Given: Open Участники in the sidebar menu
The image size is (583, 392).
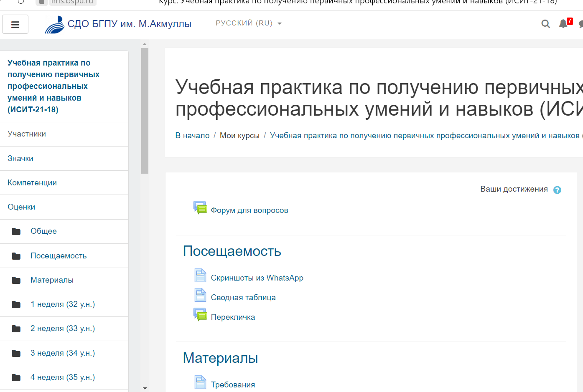Looking at the screenshot, I should [x=27, y=134].
